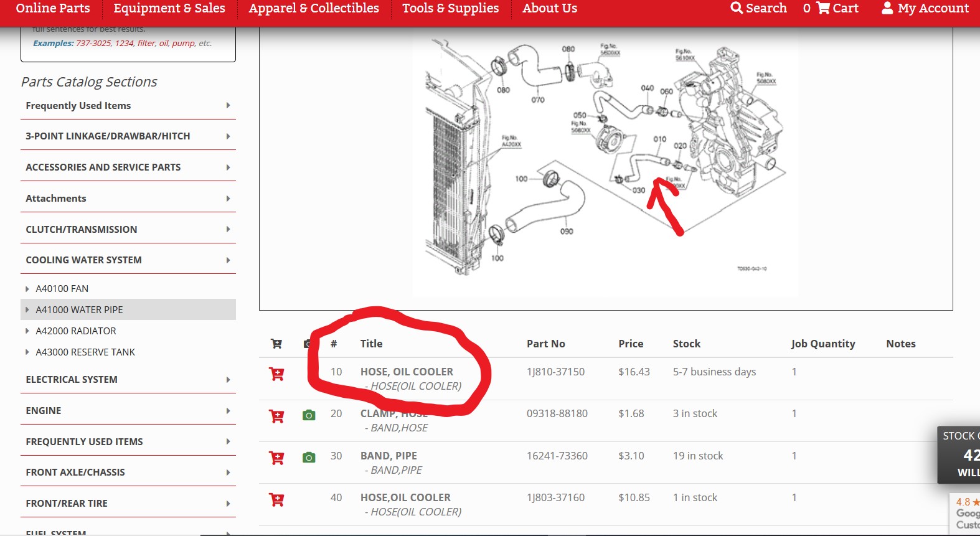Open the shopping Cart icon in header
This screenshot has width=980, height=536.
coord(823,8)
